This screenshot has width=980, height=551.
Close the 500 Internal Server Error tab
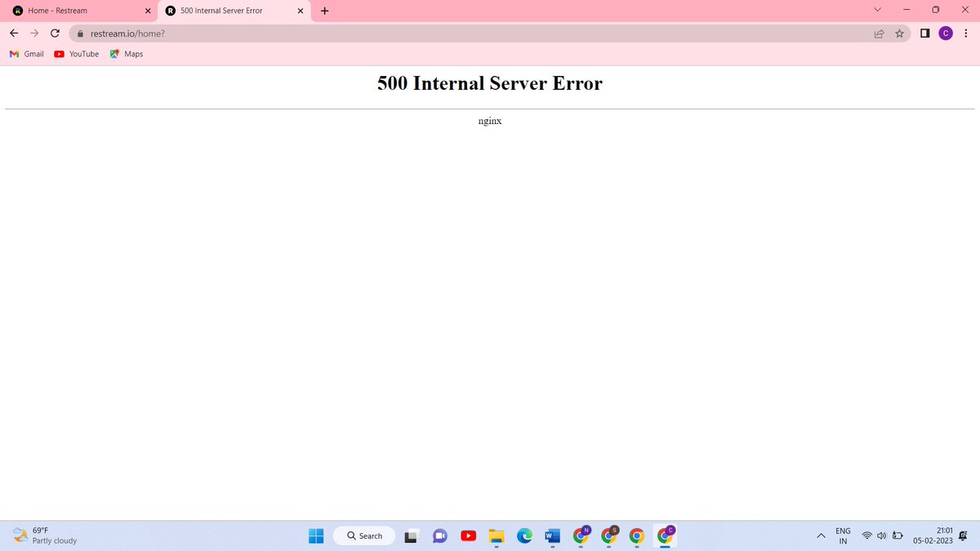tap(300, 11)
